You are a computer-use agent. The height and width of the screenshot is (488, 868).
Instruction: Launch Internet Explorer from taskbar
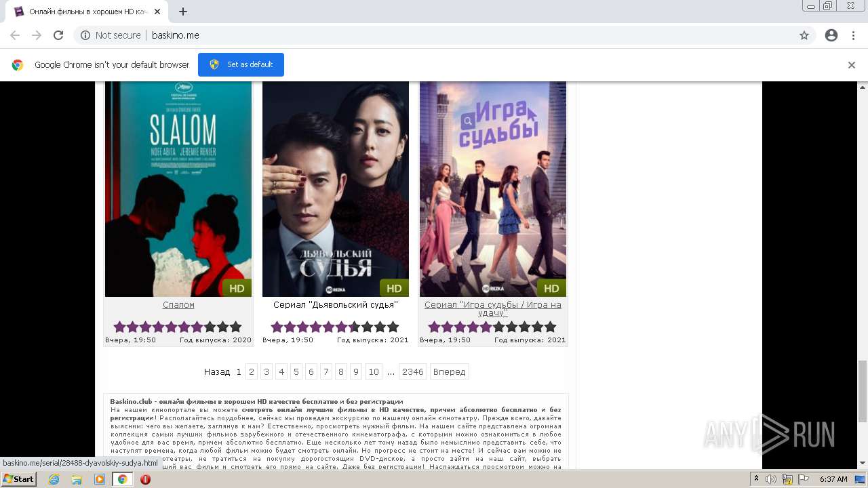tap(54, 479)
